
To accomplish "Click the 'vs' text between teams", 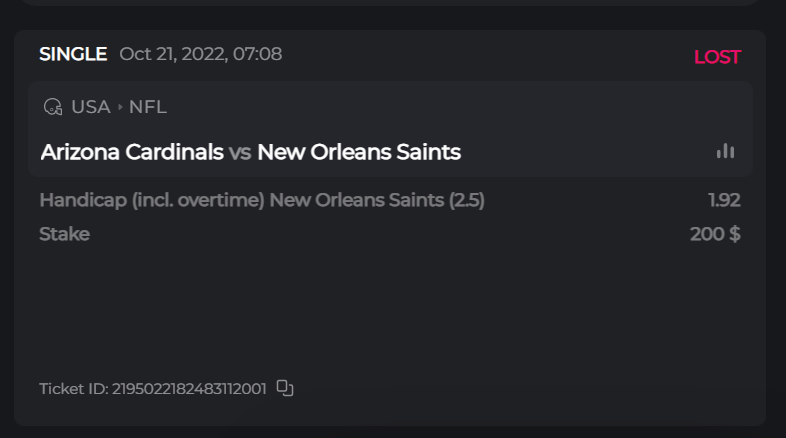I will coord(240,152).
